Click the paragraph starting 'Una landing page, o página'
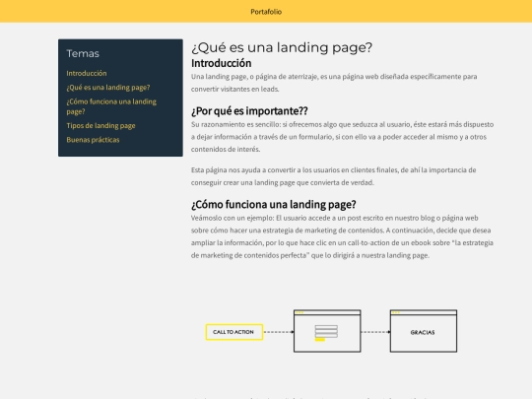This screenshot has width=532, height=399. click(x=334, y=83)
